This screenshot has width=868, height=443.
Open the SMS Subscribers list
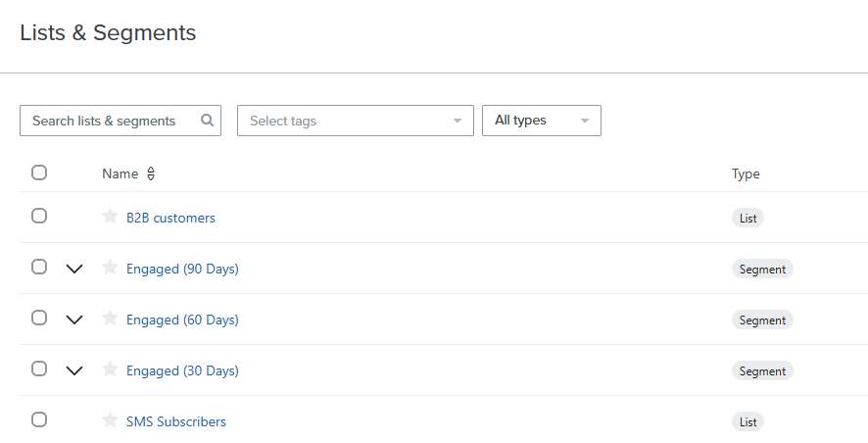[x=176, y=421]
